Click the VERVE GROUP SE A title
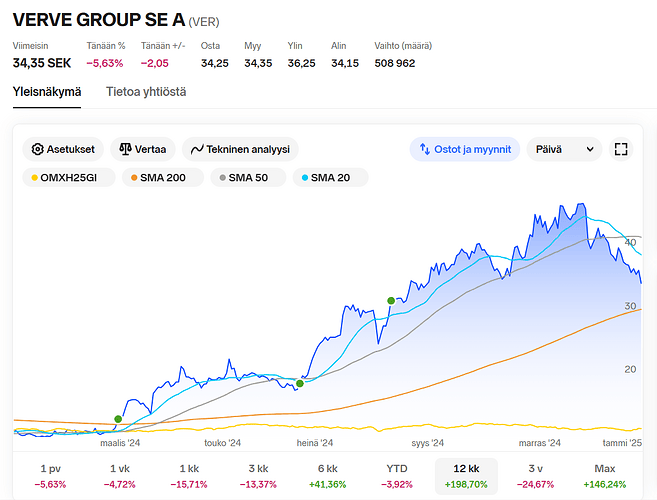This screenshot has width=657, height=500. click(99, 20)
